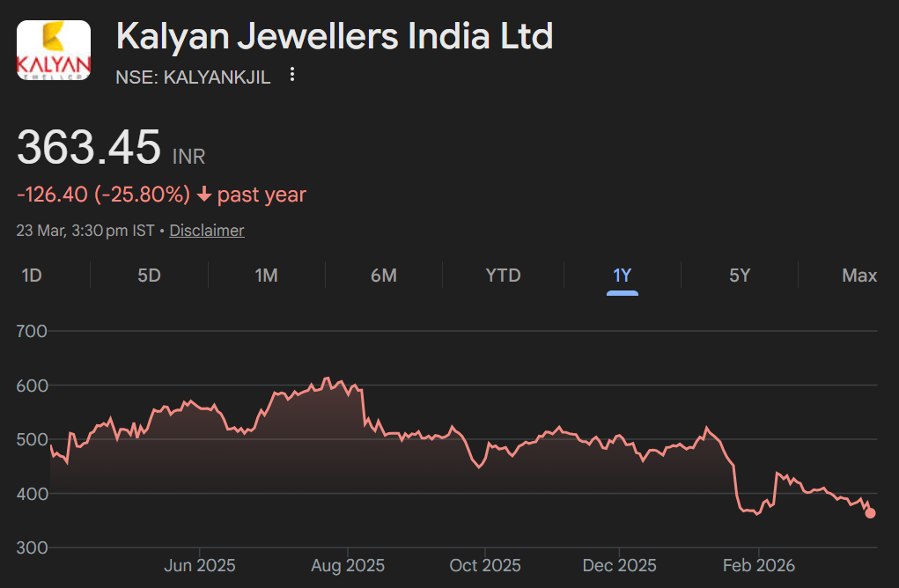Open the 5Y historical chart
This screenshot has width=899, height=588.
click(x=740, y=275)
